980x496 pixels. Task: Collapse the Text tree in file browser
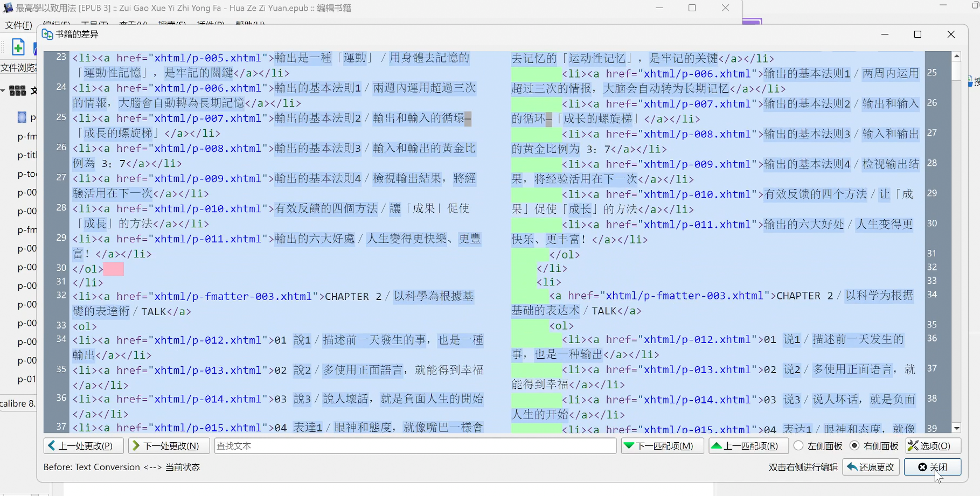[3, 90]
